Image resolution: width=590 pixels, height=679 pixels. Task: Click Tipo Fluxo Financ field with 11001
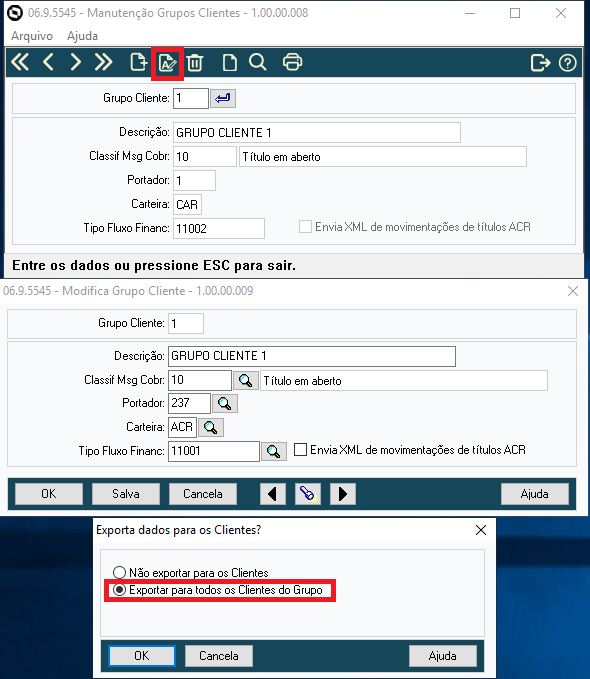click(x=214, y=451)
